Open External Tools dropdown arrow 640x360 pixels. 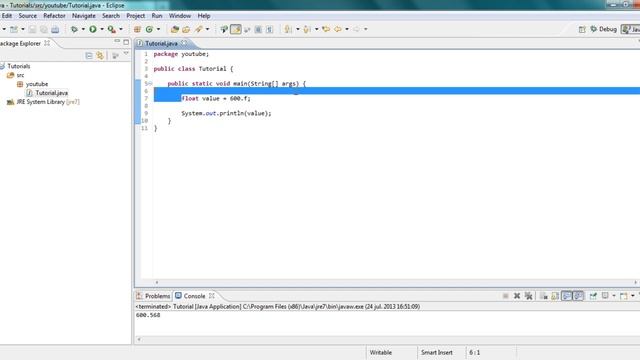coord(120,29)
